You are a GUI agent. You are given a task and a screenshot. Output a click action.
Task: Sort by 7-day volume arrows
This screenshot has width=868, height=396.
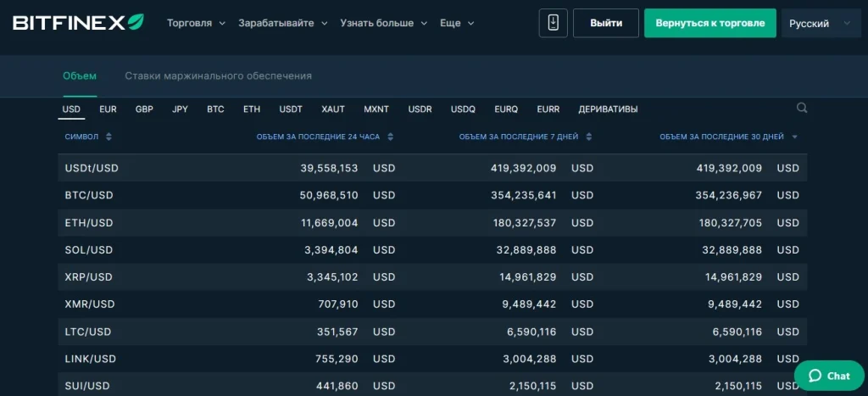(x=589, y=137)
